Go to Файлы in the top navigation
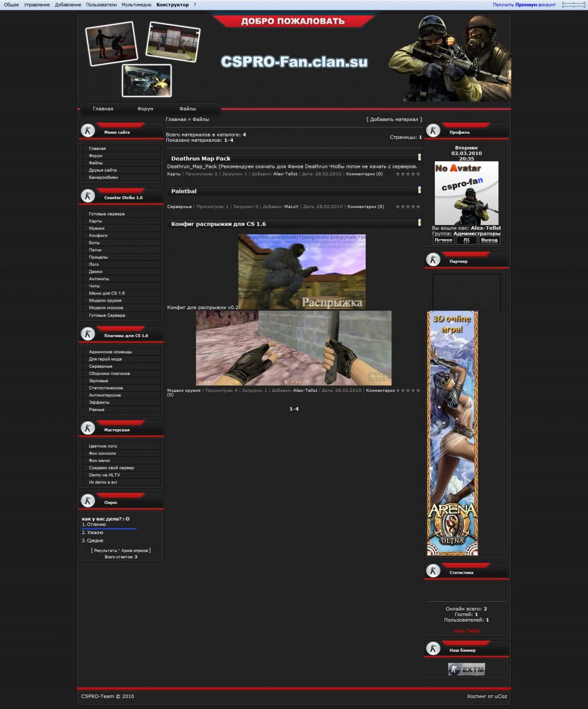Viewport: 588px width, 709px height. coord(188,109)
